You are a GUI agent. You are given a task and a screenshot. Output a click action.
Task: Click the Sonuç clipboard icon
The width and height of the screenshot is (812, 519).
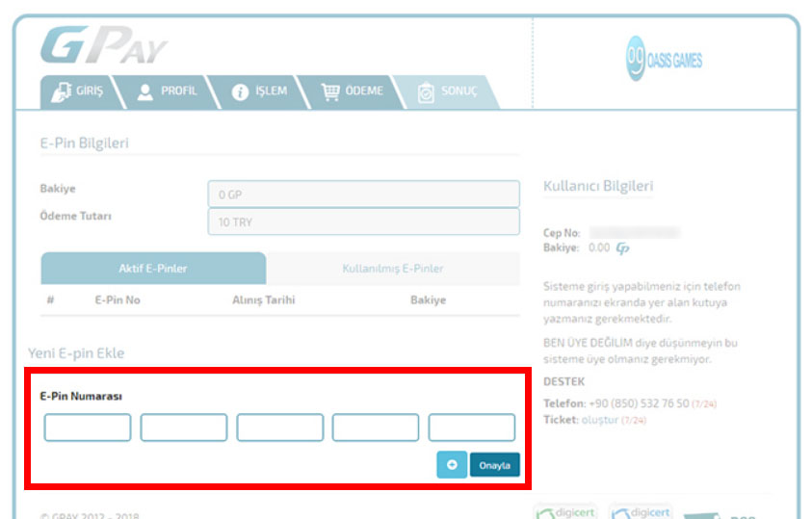[426, 92]
